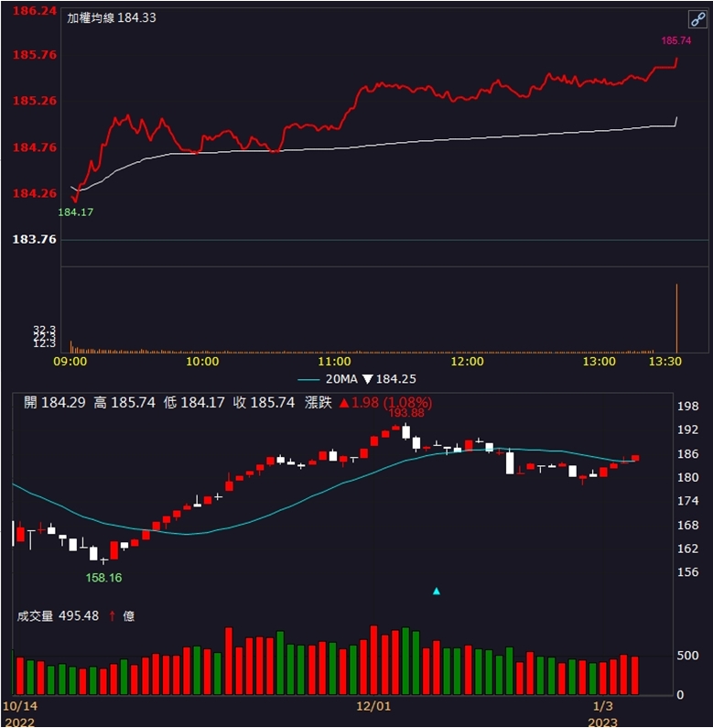The image size is (713, 728).
Task: Click the 180 price scale label
Action: pos(688,477)
